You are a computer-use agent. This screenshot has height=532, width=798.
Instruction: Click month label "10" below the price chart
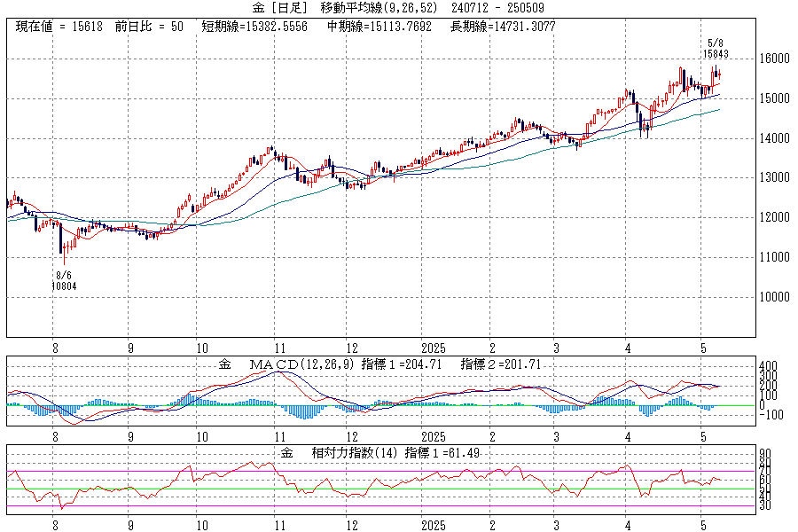202,348
